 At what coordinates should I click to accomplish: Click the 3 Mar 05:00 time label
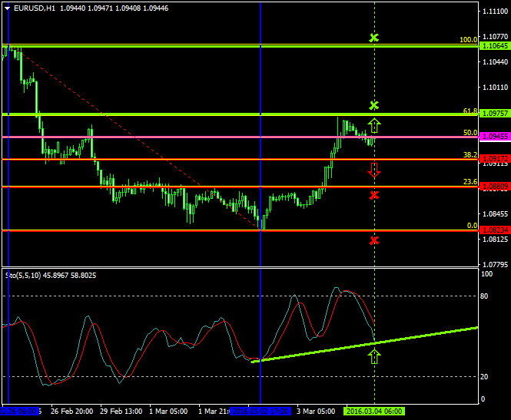pyautogui.click(x=315, y=412)
